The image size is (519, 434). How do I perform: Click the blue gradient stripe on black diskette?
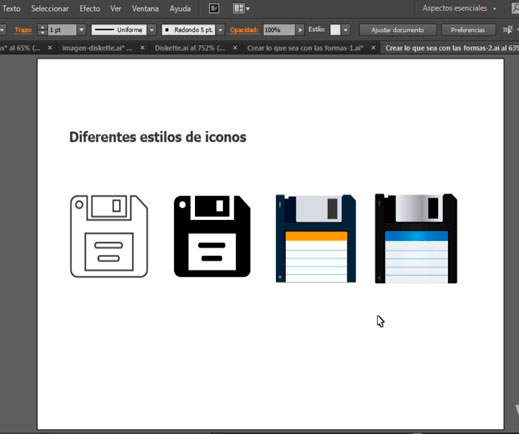pyautogui.click(x=416, y=236)
